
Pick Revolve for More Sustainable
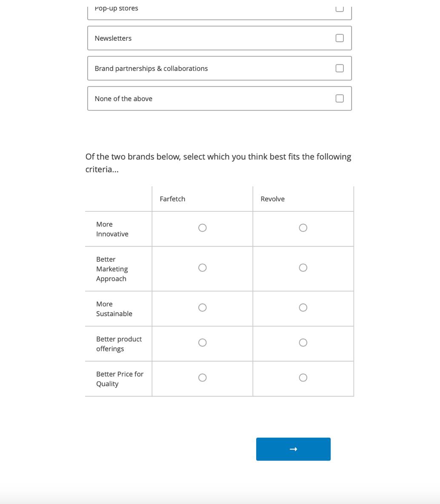click(303, 308)
